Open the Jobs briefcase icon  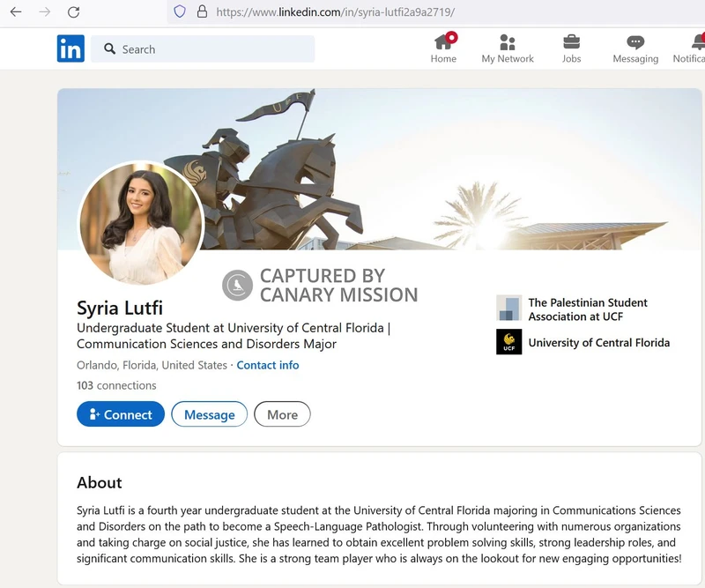tap(571, 42)
